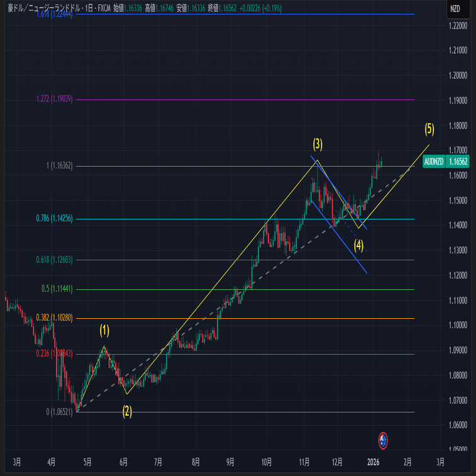Select the 0.618 (1.12603) Fibonacci level label

[54, 260]
